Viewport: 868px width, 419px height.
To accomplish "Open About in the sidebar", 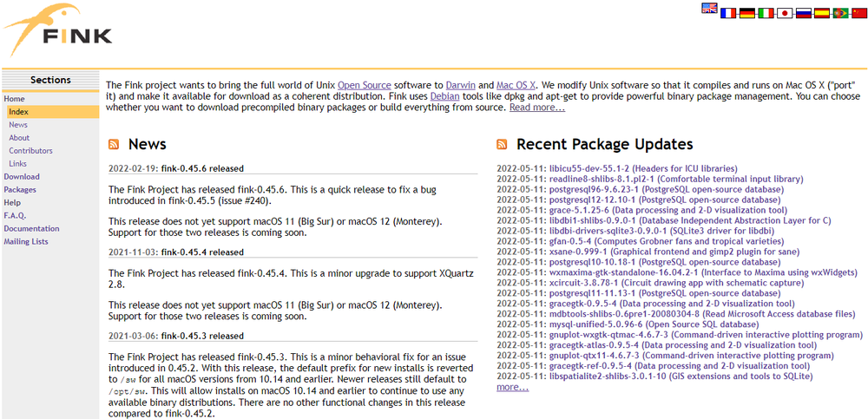I will click(19, 138).
